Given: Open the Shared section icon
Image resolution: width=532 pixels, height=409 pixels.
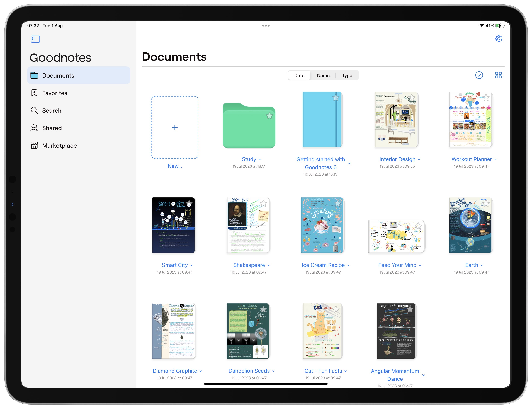Looking at the screenshot, I should [34, 128].
